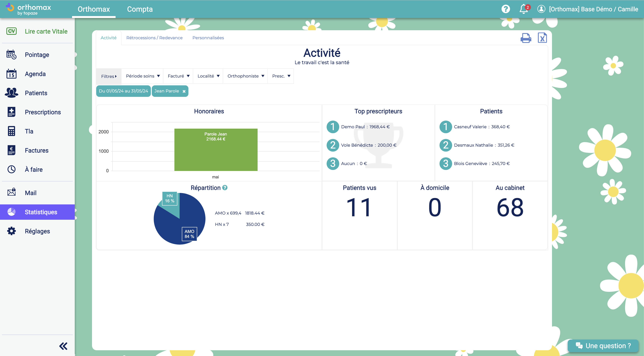Click the chat bubble icon in Une question

[x=579, y=345]
